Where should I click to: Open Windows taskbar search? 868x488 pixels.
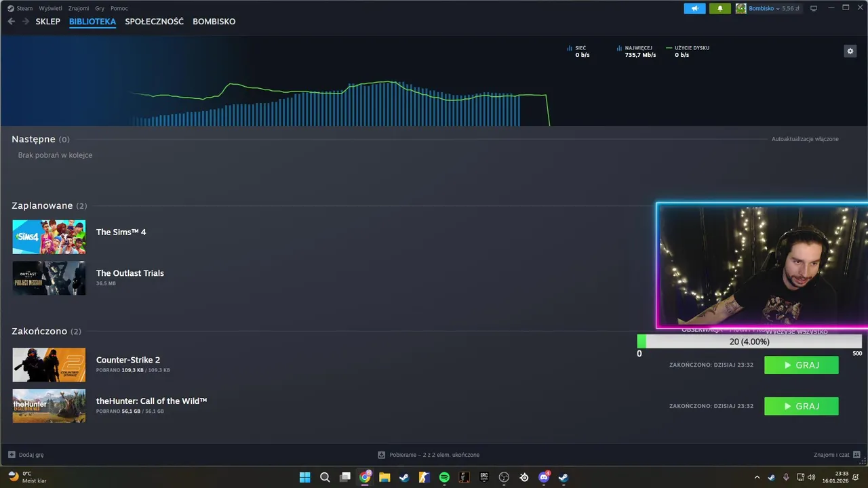pyautogui.click(x=325, y=477)
